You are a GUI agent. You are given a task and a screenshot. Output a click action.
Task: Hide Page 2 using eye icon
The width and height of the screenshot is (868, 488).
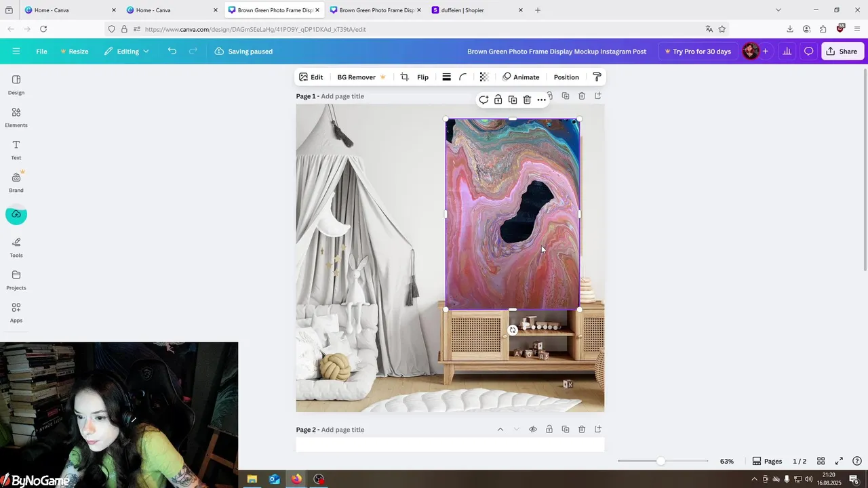tap(533, 430)
